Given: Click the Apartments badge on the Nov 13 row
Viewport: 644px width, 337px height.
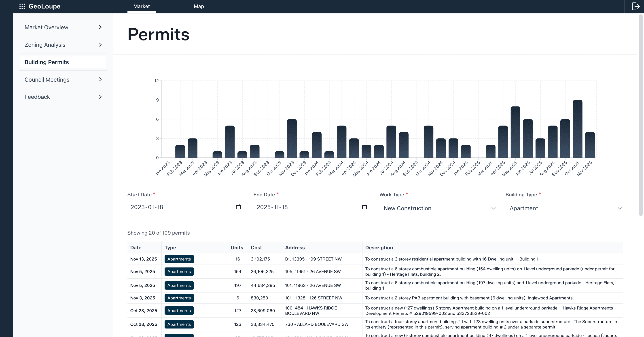Looking at the screenshot, I should point(179,259).
